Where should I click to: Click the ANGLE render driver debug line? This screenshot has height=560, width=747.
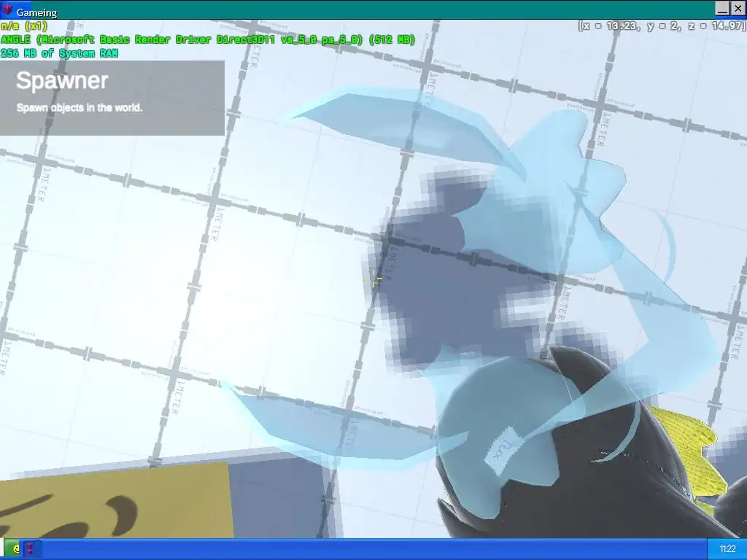click(x=208, y=39)
